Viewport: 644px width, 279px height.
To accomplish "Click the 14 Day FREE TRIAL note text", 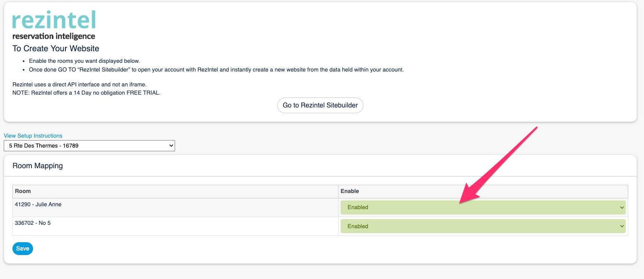I will 86,93.
